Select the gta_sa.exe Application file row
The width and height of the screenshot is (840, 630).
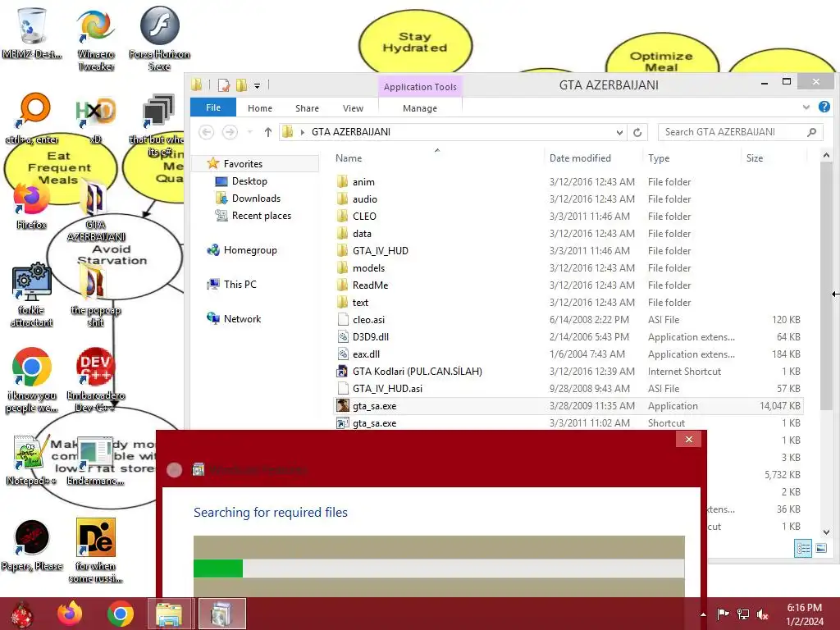click(568, 406)
